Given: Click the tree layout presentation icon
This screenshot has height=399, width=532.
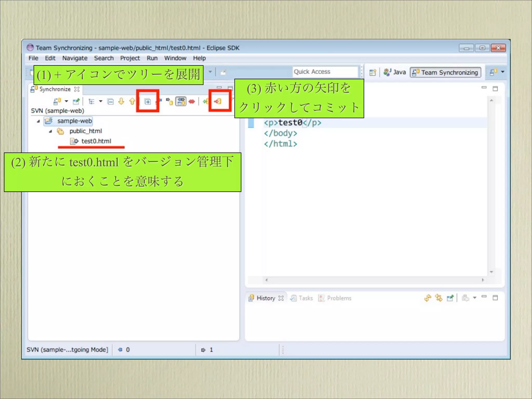Looking at the screenshot, I should click(x=91, y=101).
